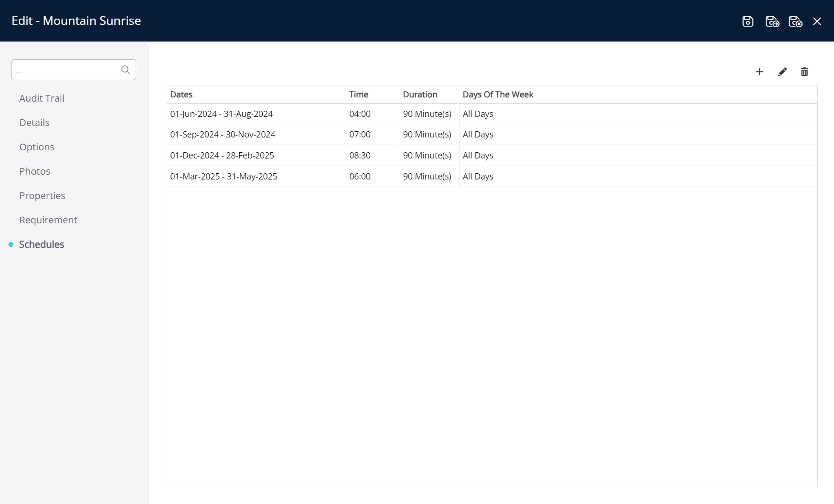834x504 pixels.
Task: Click the Save and Exit icon
Action: 795,21
